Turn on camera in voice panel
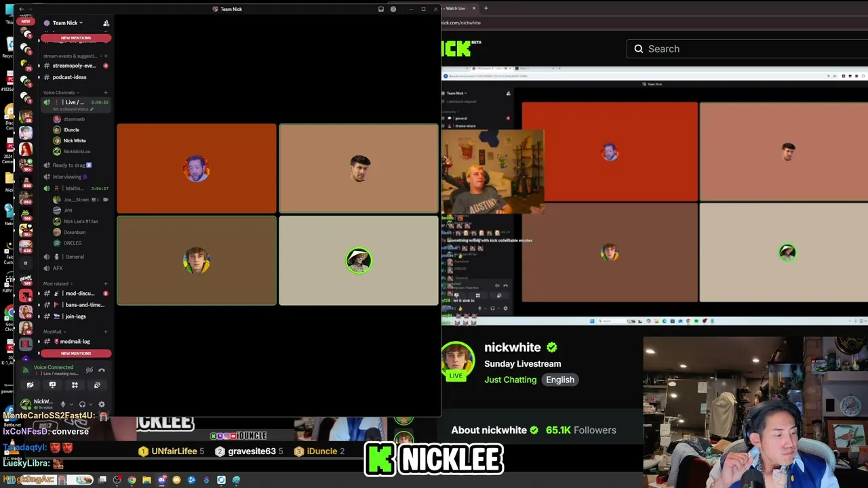The image size is (868, 488). (30, 385)
